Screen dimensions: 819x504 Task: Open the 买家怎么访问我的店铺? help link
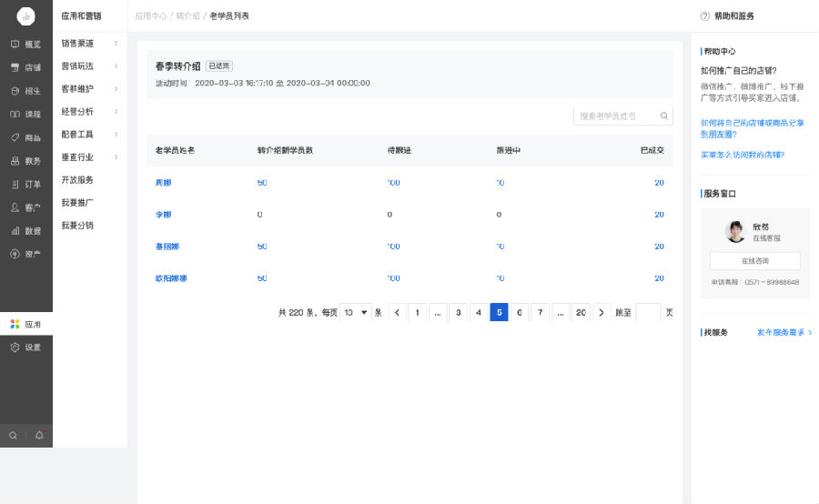point(743,155)
